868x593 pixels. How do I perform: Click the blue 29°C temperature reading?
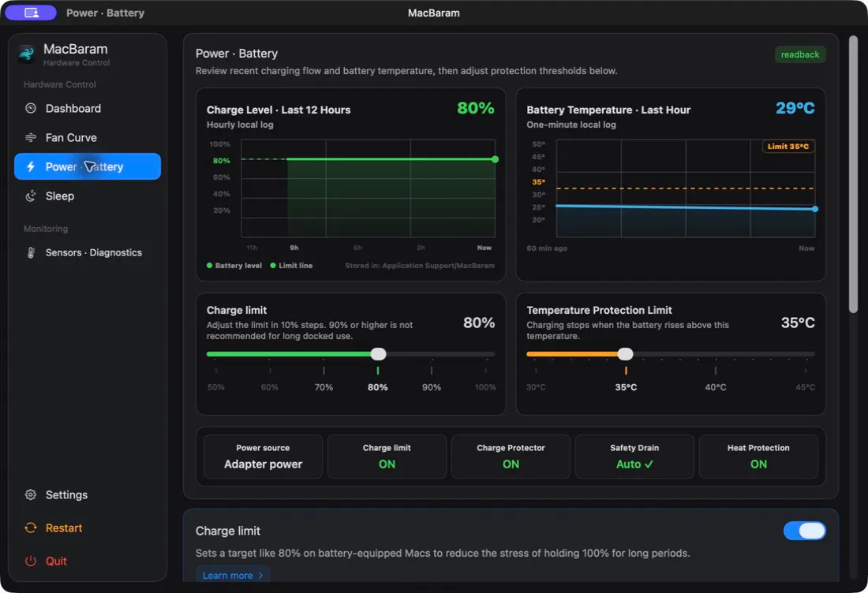(x=795, y=108)
